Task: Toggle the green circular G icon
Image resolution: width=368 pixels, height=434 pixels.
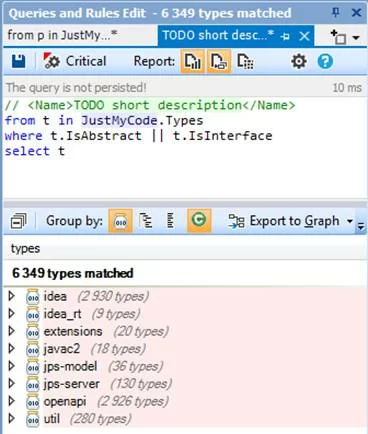Action: 199,220
